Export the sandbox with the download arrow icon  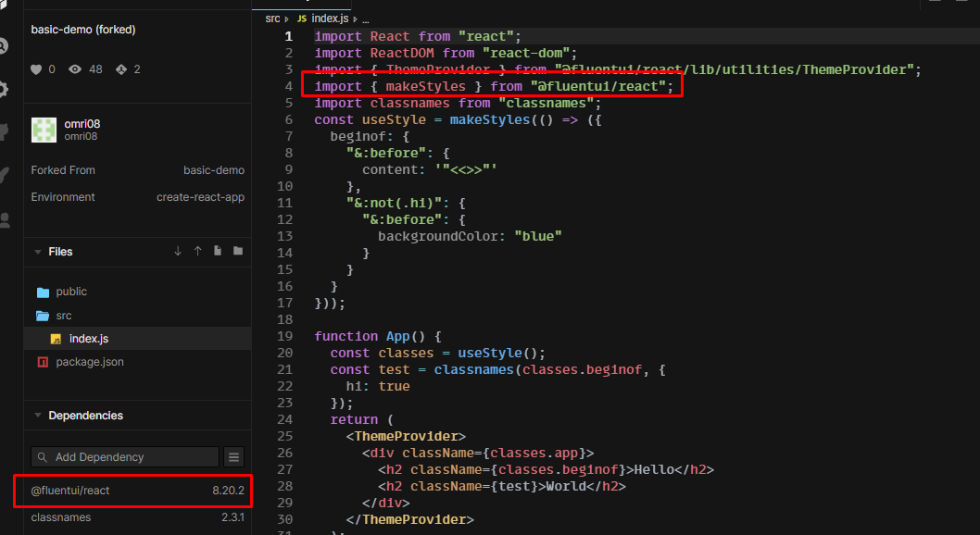pos(177,252)
